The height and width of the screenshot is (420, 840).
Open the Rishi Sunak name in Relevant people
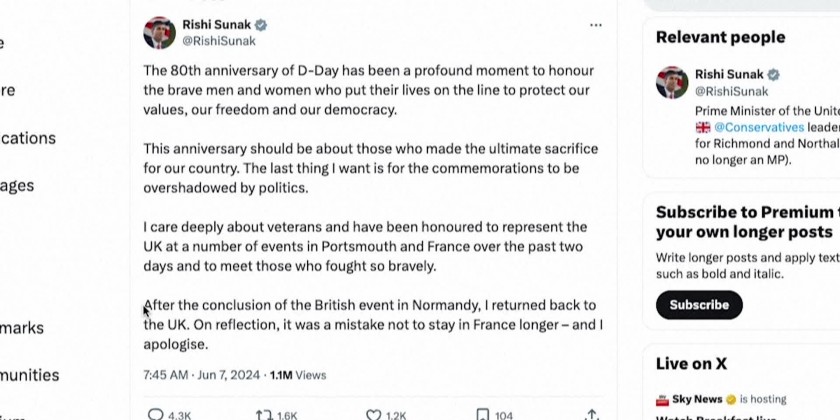coord(729,75)
